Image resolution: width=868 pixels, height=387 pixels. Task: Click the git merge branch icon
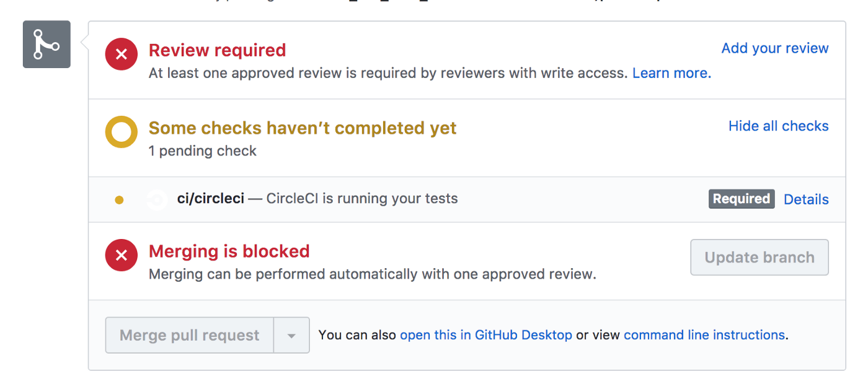pos(46,45)
